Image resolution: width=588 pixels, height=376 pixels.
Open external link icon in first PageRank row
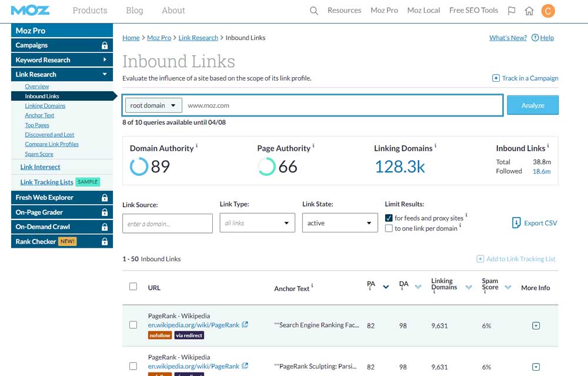pyautogui.click(x=245, y=325)
